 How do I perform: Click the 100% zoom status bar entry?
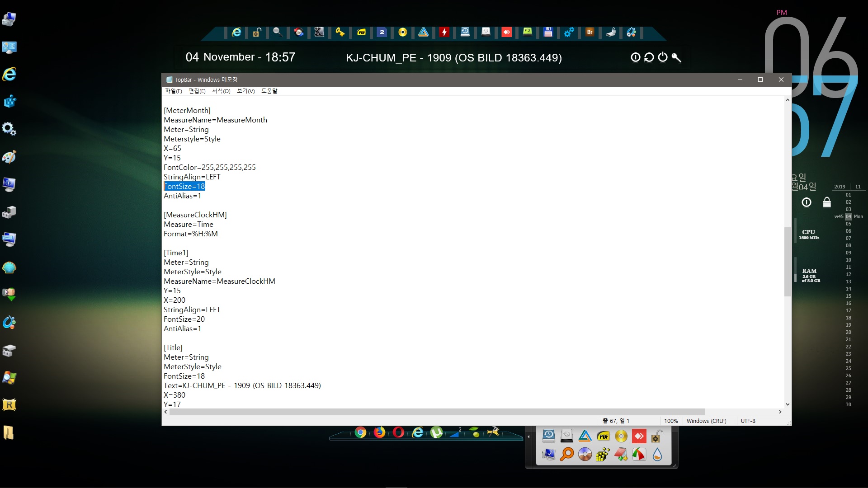(x=671, y=421)
